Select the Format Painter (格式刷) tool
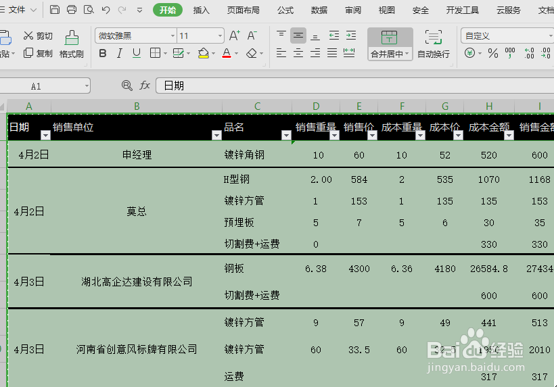Viewport: 557px width, 387px height. (72, 44)
